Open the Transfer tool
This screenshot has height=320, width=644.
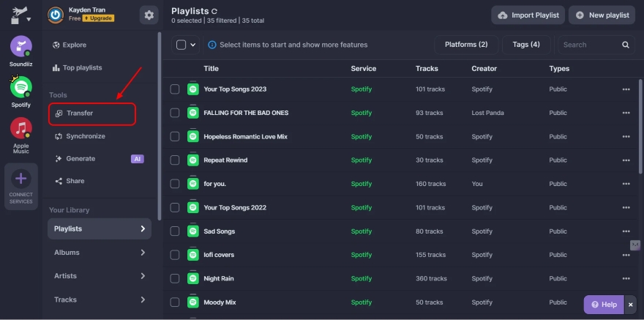[92, 114]
